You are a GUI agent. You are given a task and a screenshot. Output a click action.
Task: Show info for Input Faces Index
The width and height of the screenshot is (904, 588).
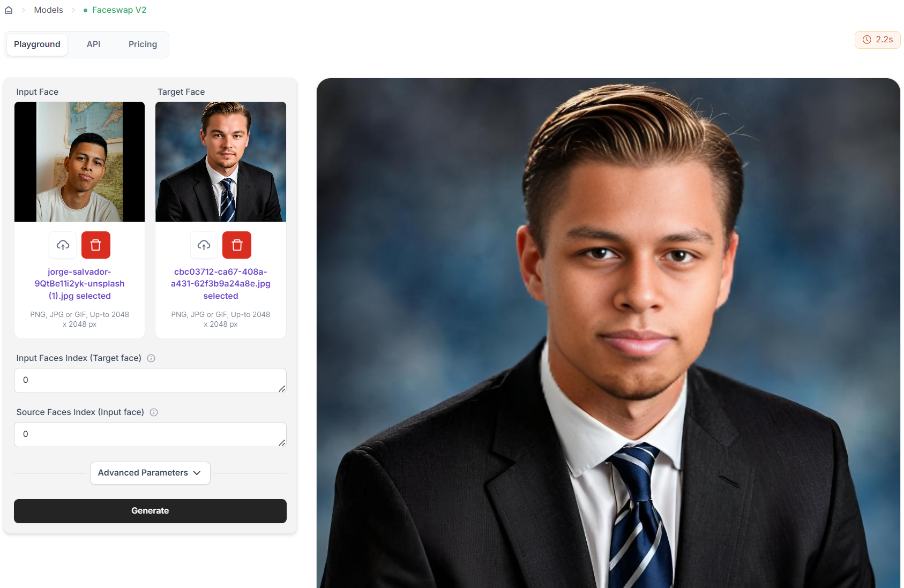click(x=151, y=358)
